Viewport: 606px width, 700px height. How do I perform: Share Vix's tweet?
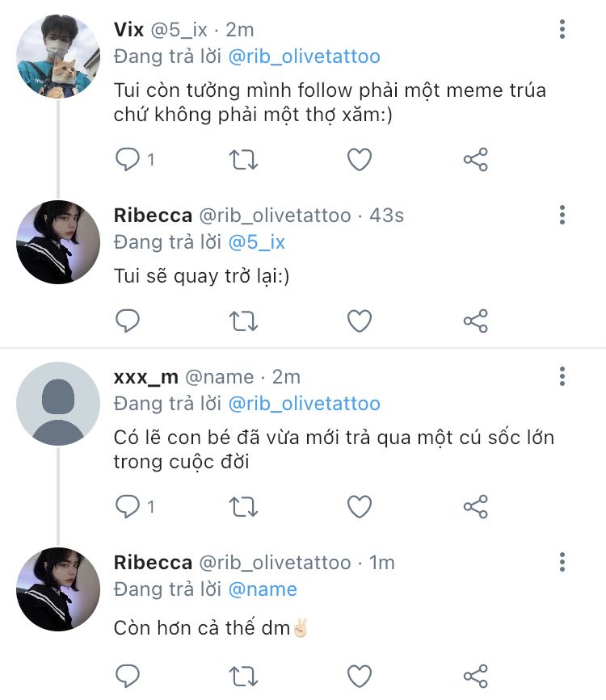coord(476,160)
